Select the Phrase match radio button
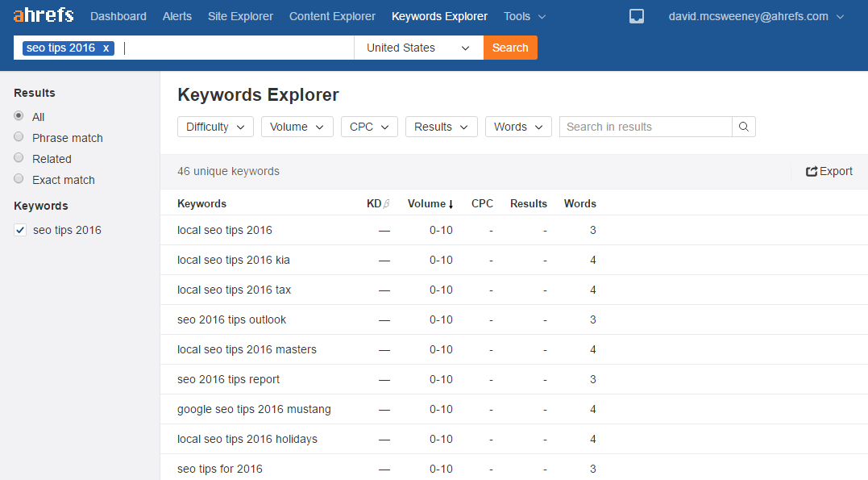Image resolution: width=868 pixels, height=480 pixels. point(19,137)
